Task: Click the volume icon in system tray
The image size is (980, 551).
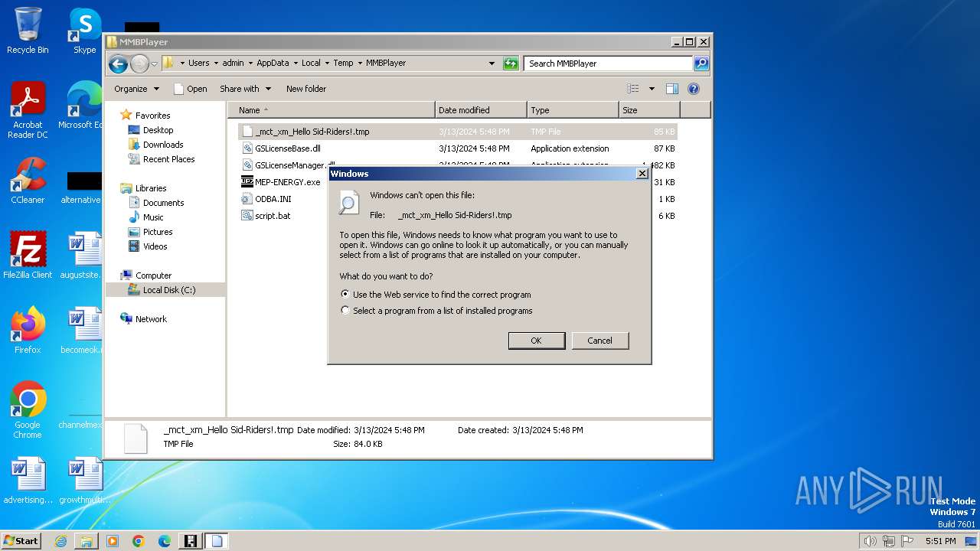Action: (x=870, y=541)
